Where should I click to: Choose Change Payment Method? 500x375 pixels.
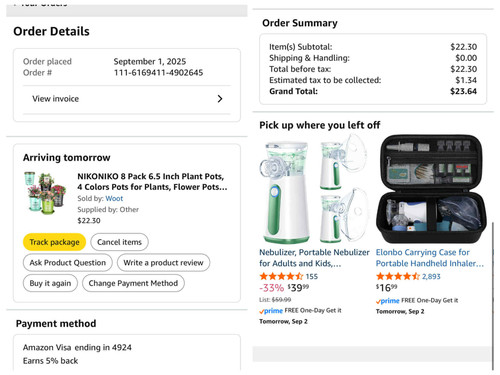pos(133,283)
